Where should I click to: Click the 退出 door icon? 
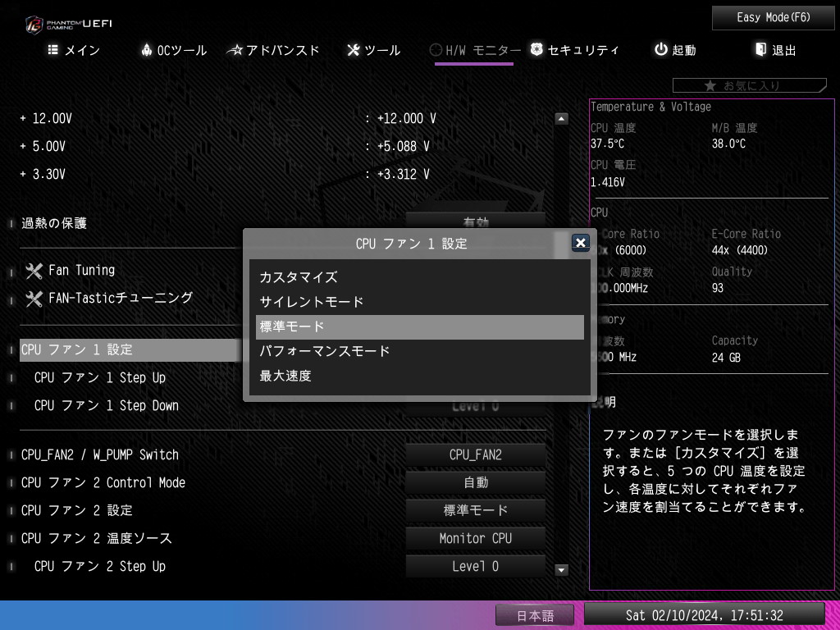[x=760, y=49]
